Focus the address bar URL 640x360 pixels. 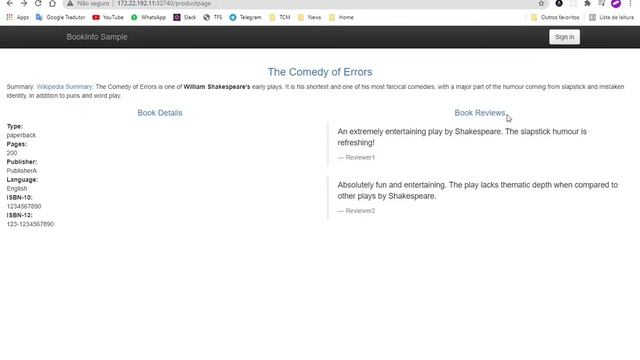164,3
